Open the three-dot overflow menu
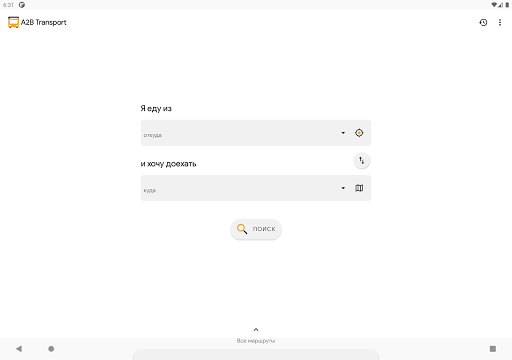 tap(500, 22)
